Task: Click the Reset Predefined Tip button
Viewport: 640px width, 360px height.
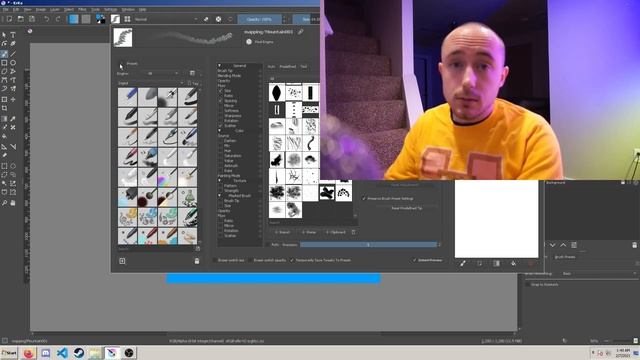Action: (407, 208)
